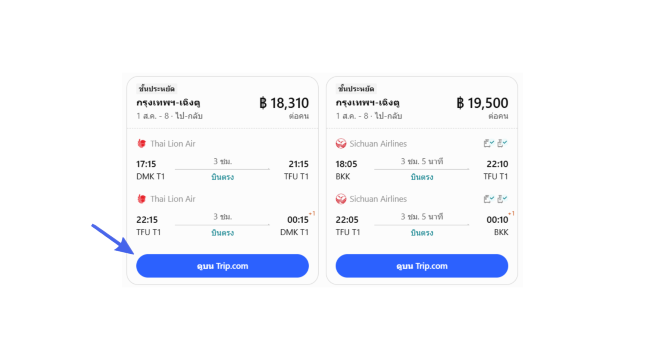Screen dimensions: 645x360
Task: Click the Thai Lion Air logo on return flight
Action: (142, 199)
